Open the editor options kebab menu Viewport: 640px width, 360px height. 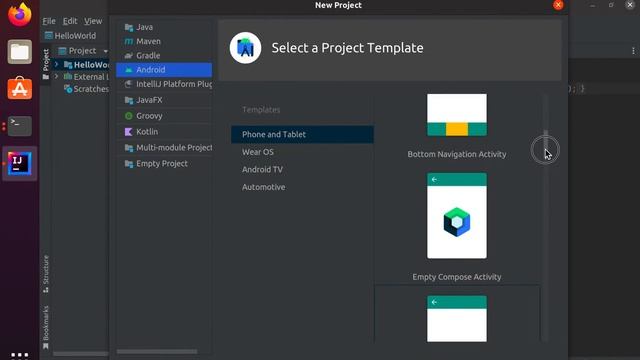pyautogui.click(x=633, y=51)
